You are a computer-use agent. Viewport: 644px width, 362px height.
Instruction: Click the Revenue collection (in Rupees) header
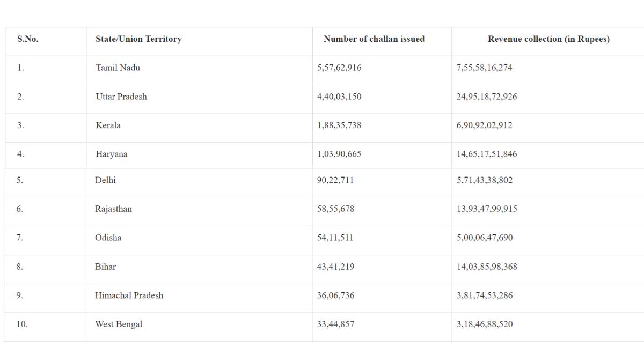[548, 39]
